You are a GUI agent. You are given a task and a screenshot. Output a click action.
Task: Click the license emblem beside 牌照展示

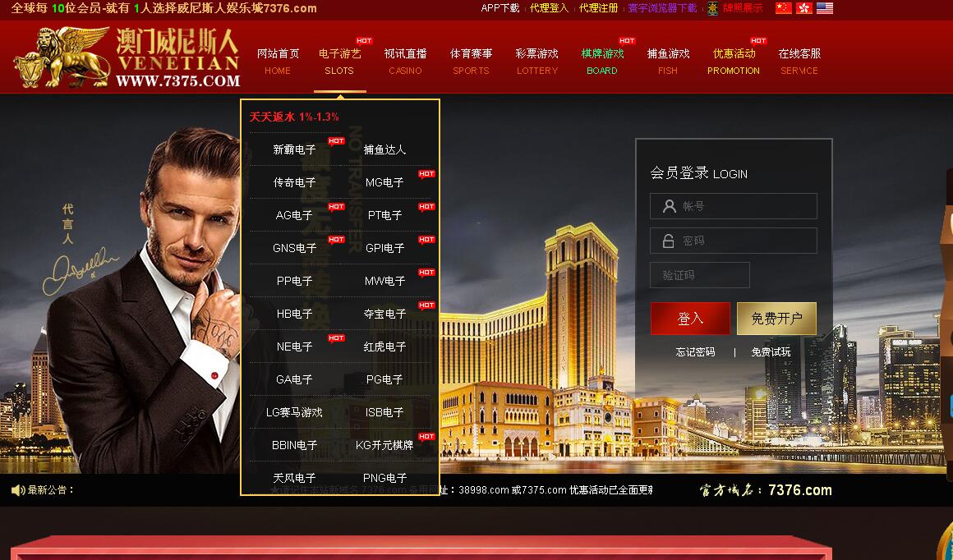713,8
